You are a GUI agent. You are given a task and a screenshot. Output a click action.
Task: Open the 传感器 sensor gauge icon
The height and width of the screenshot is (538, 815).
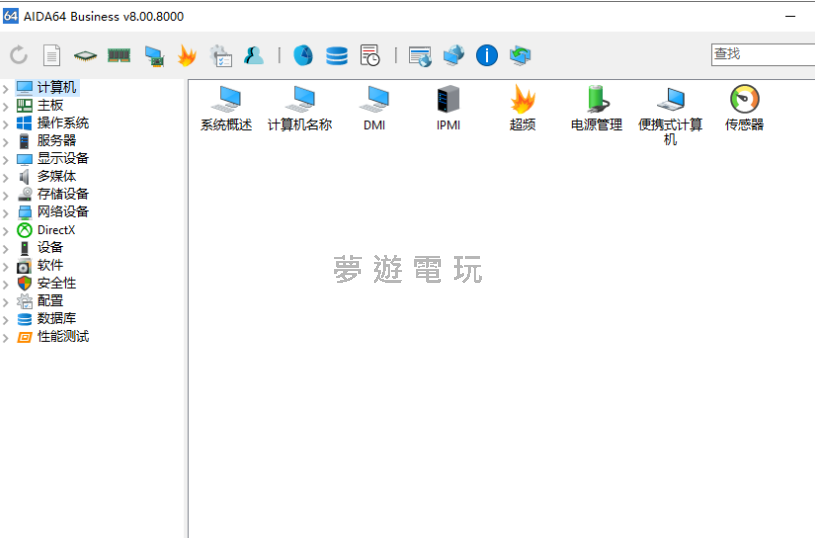click(744, 100)
